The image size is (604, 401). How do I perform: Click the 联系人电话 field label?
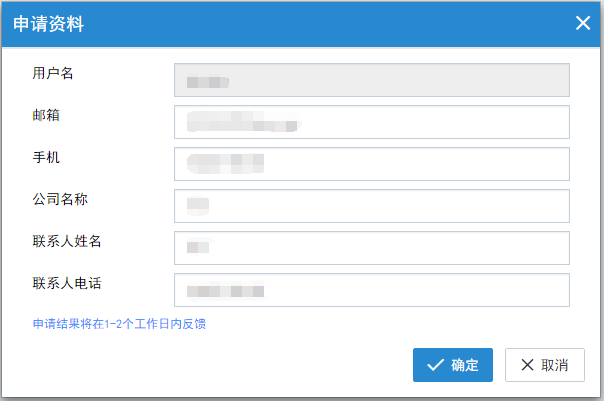point(67,283)
